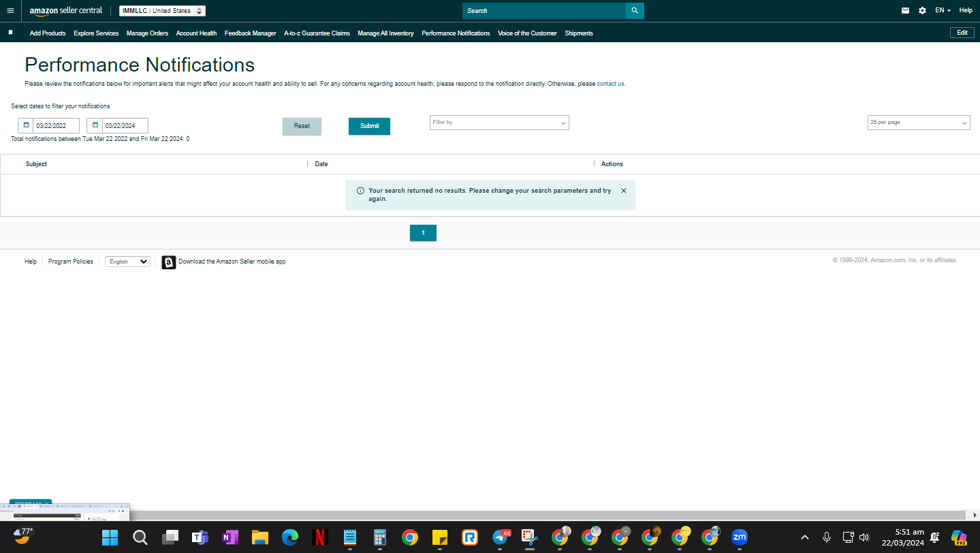
Task: Open Program Policies link
Action: click(x=71, y=262)
